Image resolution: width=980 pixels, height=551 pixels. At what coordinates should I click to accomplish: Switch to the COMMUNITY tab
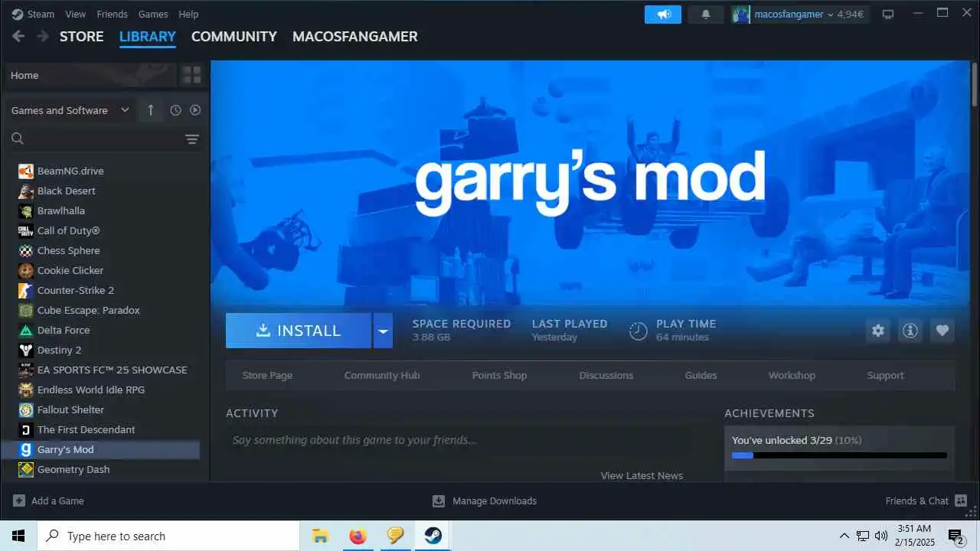click(x=234, y=36)
